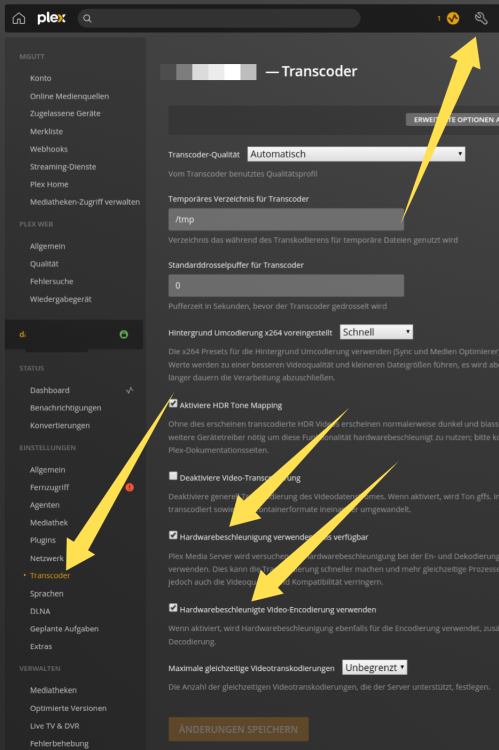Open the x264 preset dropdown showing Schnell

[376, 332]
